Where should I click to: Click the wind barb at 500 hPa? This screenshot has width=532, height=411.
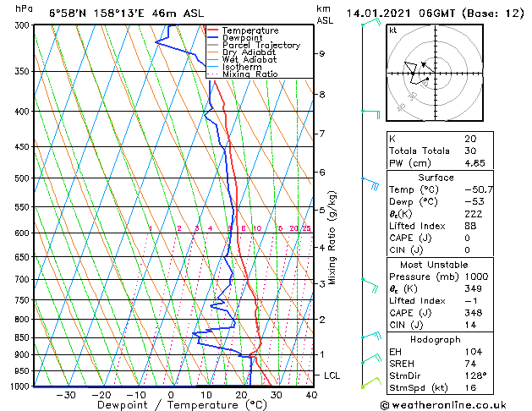coord(370,184)
